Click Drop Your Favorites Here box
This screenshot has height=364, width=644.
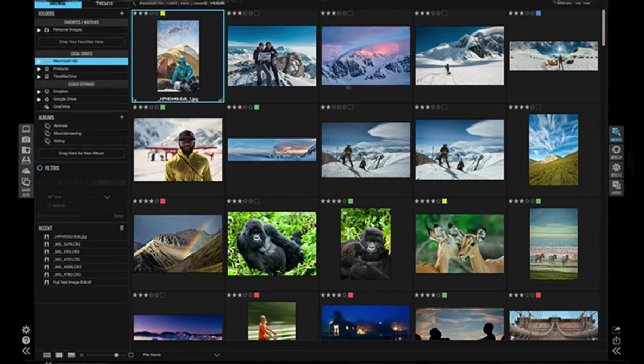[82, 42]
